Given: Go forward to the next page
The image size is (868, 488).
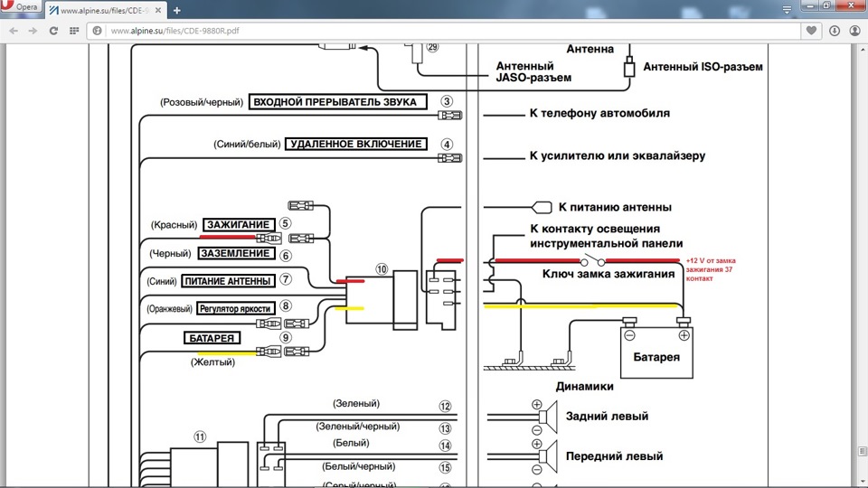Looking at the screenshot, I should point(33,31).
